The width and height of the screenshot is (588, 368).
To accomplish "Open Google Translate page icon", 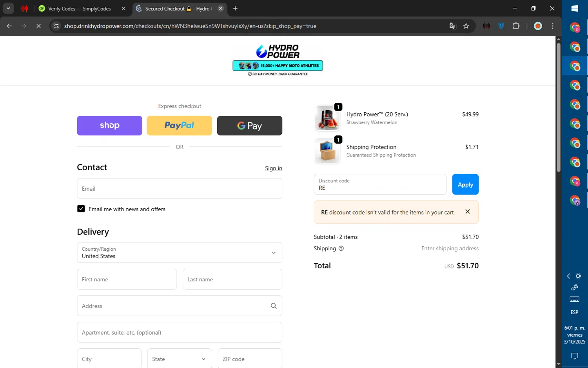I will 453,26.
